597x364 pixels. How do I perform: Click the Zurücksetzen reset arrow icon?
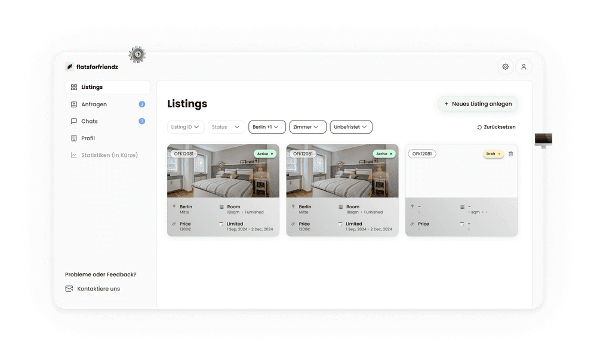(479, 127)
